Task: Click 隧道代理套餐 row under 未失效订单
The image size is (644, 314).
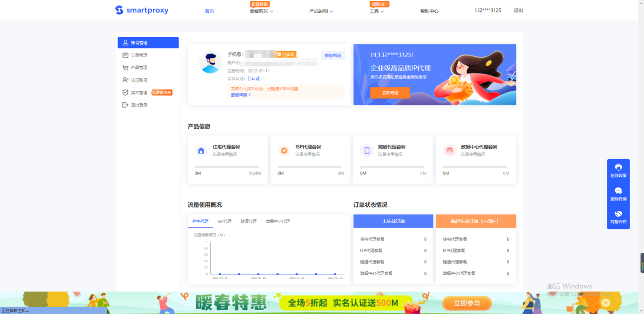Action: point(394,262)
